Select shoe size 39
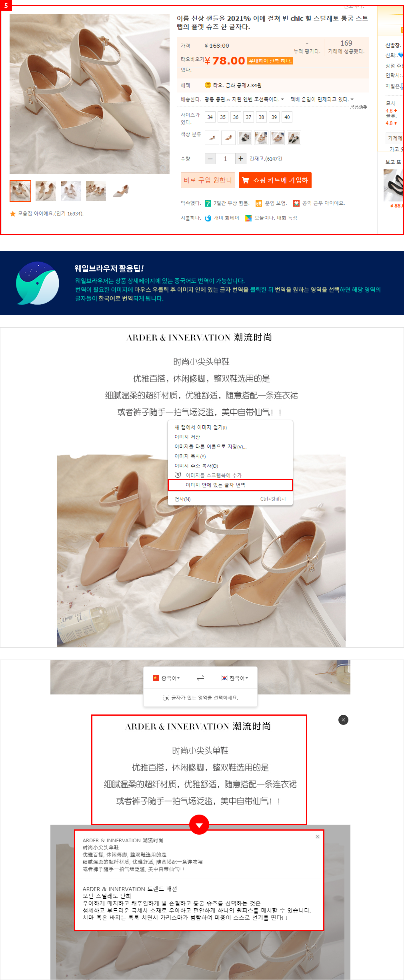The image size is (404, 980). point(274,117)
